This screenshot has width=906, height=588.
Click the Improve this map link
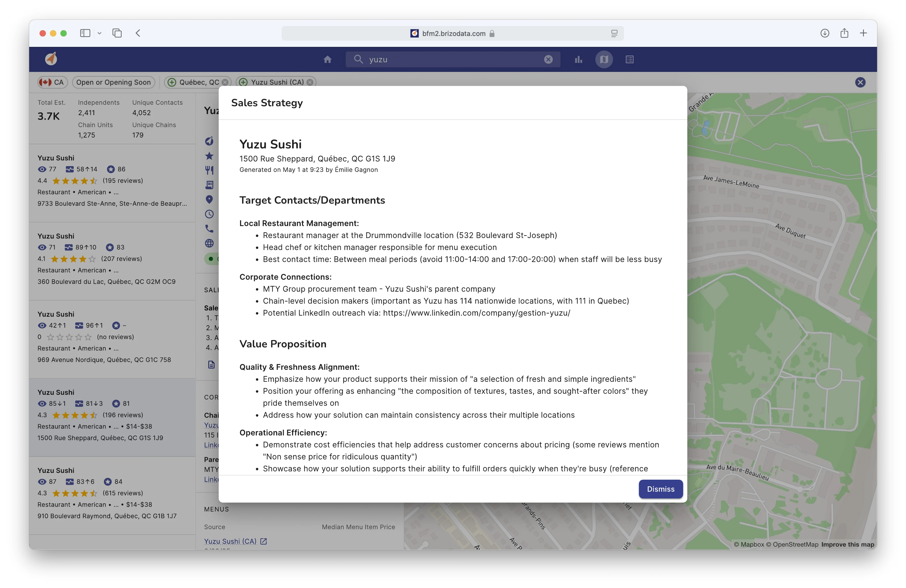(847, 544)
